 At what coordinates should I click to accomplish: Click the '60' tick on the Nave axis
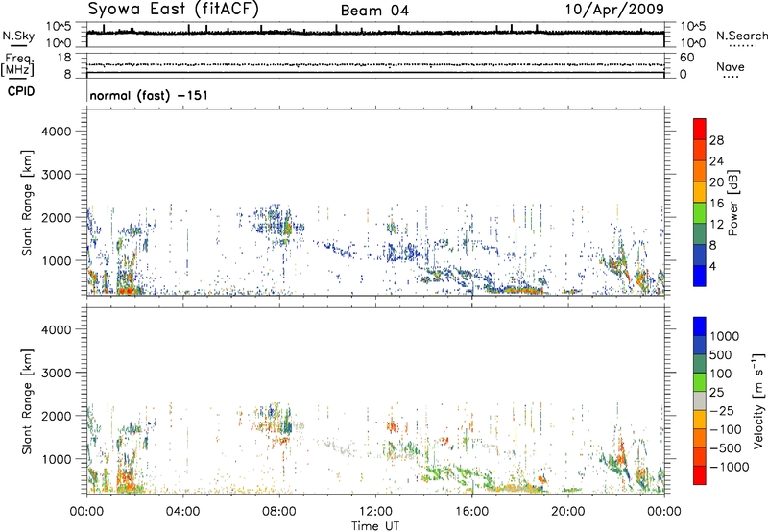click(x=686, y=58)
